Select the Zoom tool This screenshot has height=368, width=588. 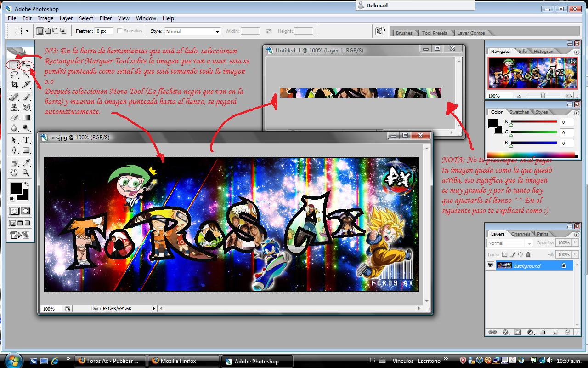(x=27, y=172)
